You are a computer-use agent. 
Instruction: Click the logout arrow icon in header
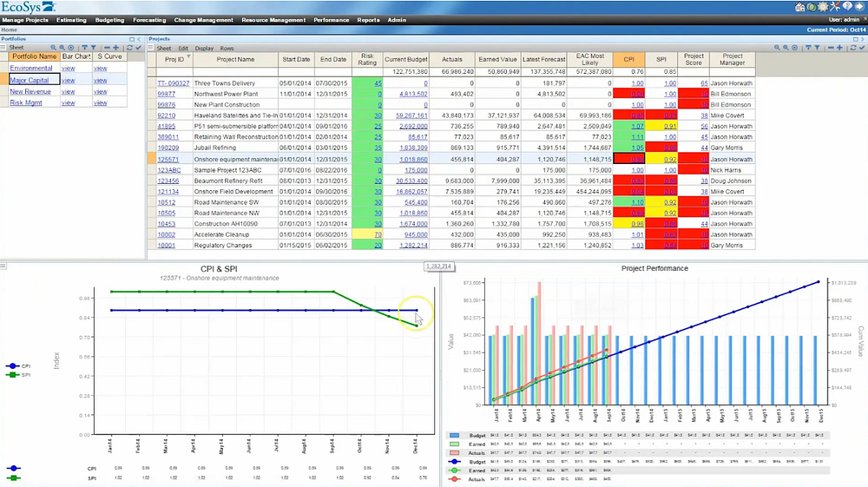pos(860,6)
